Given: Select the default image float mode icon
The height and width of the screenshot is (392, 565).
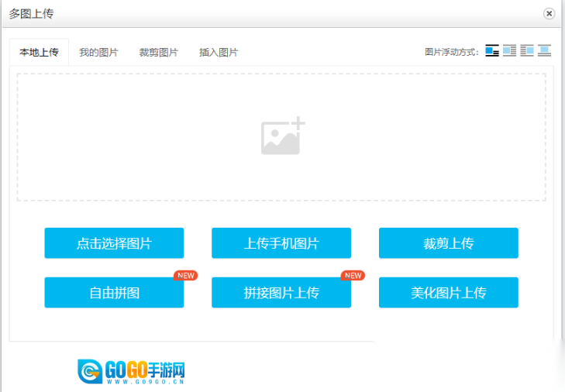Looking at the screenshot, I should click(491, 51).
